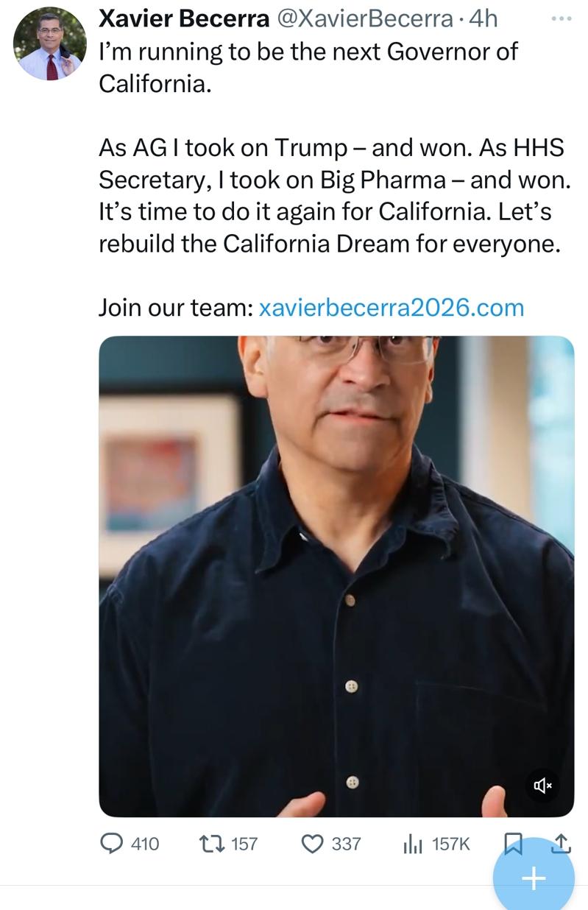Unmute the video with the speaker icon
588x910 pixels.
tap(542, 786)
